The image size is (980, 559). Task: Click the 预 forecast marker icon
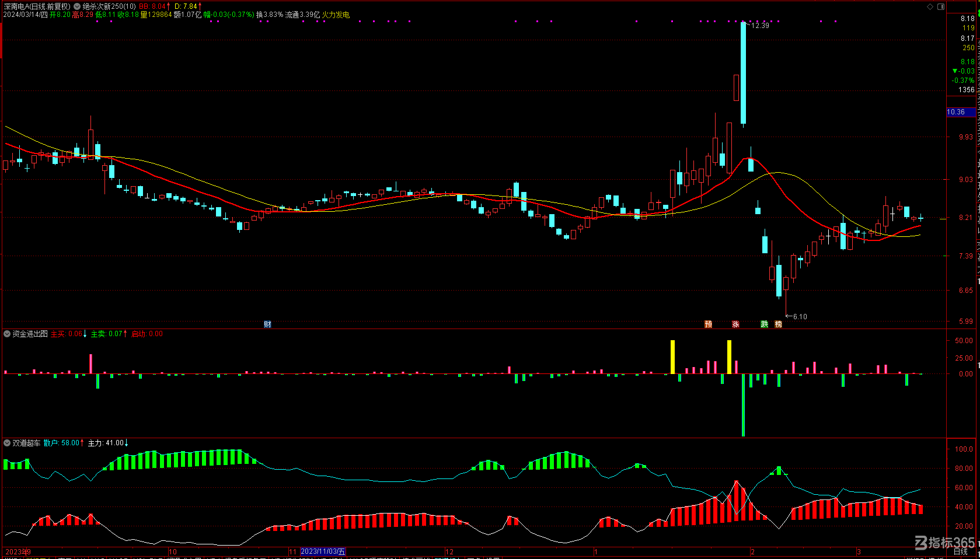point(709,324)
